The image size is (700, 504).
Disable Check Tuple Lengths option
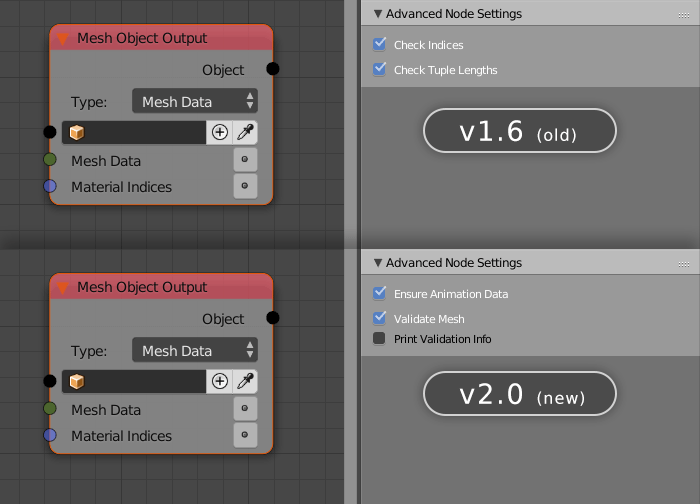coord(379,69)
